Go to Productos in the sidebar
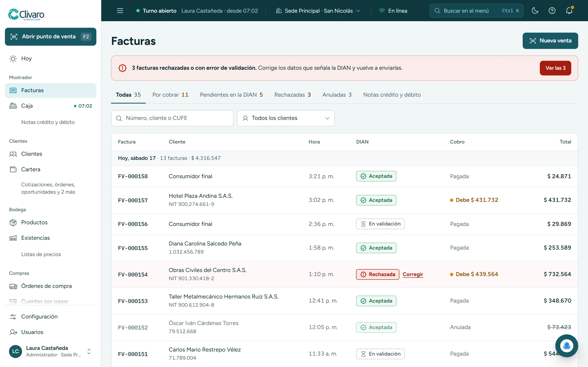Viewport: 588px width, 367px height. (x=51, y=222)
